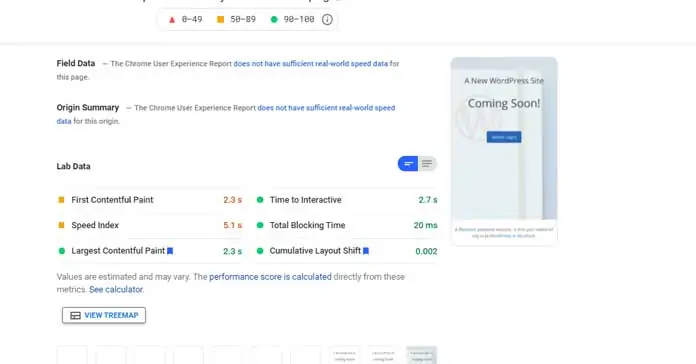Image resolution: width=696 pixels, height=364 pixels.
Task: Click the score legend info icon
Action: (x=327, y=20)
